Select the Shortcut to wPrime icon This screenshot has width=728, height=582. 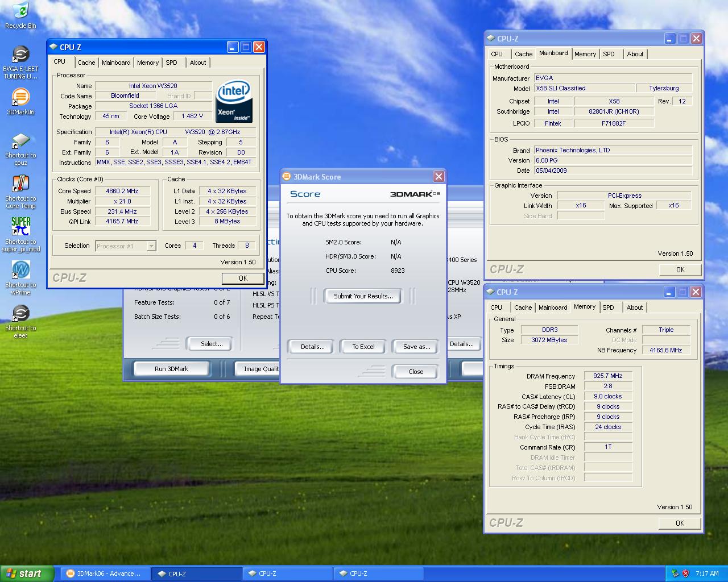pyautogui.click(x=20, y=278)
